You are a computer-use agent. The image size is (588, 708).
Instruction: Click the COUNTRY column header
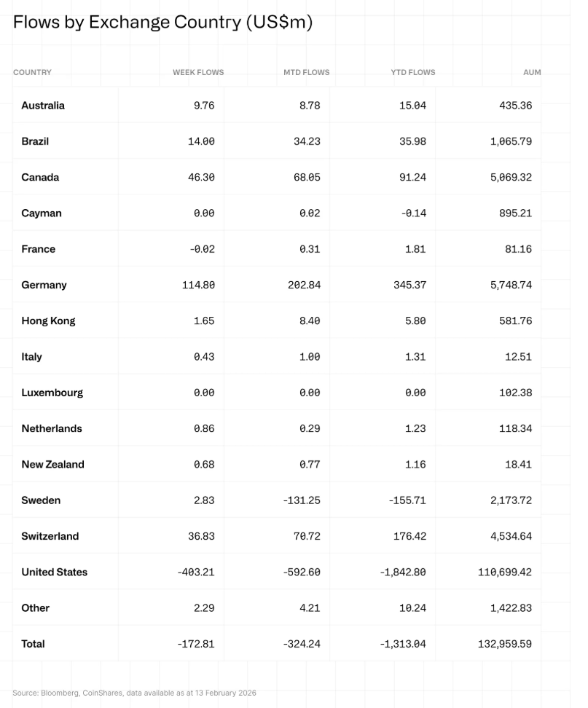tap(32, 72)
